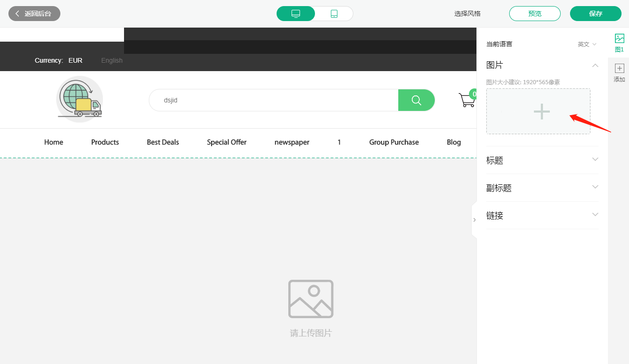
Task: Click the 图片大小建议 size hint text
Action: click(x=523, y=82)
